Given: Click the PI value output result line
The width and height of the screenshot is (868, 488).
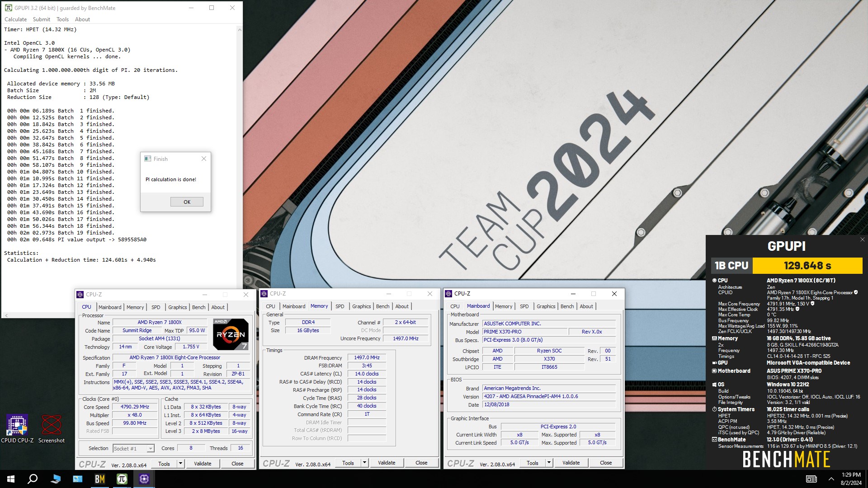Looking at the screenshot, I should point(77,239).
